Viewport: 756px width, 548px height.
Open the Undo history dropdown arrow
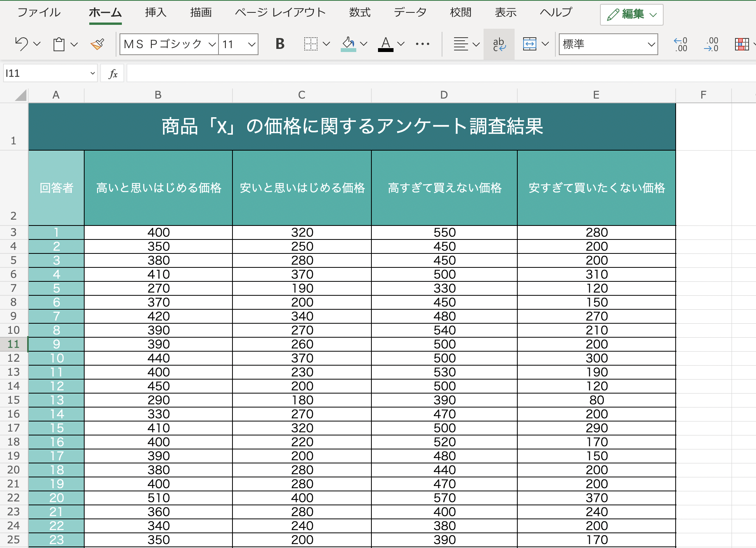37,44
